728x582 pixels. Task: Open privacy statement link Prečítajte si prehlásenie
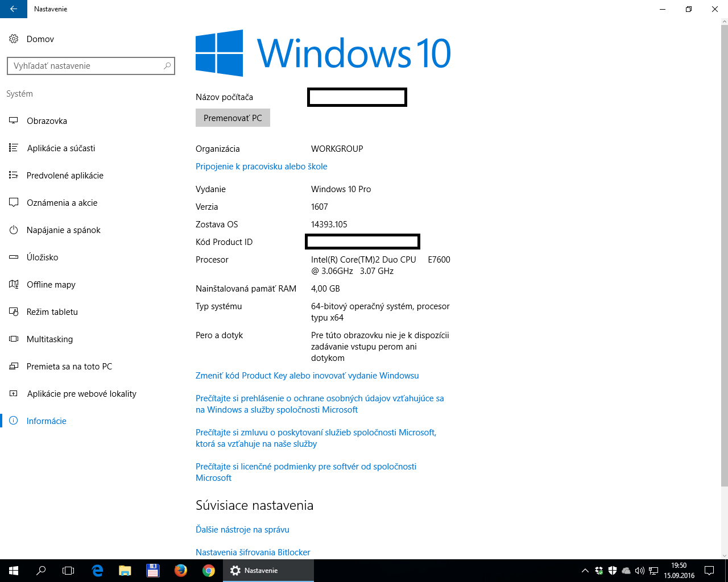point(320,404)
